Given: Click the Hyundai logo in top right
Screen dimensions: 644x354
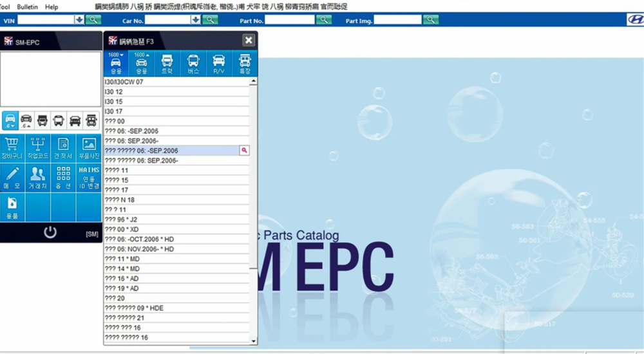Looking at the screenshot, I should coord(635,20).
